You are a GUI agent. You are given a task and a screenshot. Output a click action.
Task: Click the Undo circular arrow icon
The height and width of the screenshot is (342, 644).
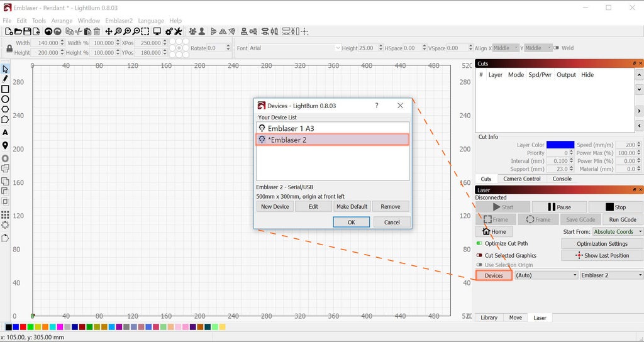(48, 31)
